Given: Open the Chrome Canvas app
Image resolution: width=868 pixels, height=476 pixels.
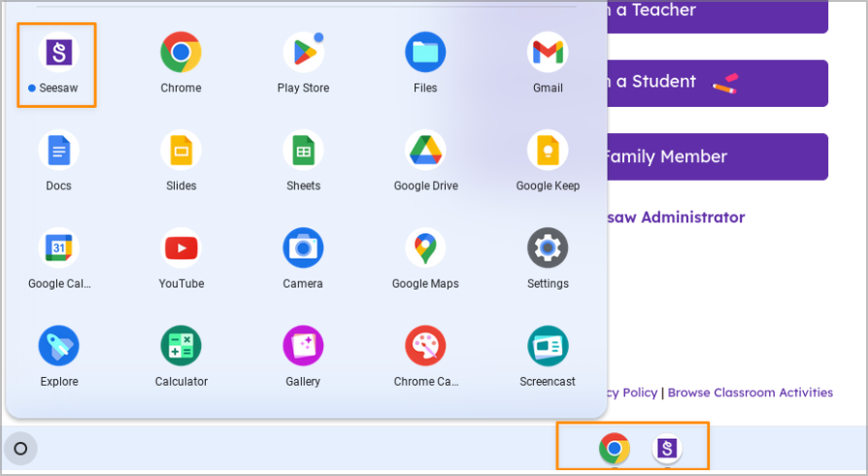Looking at the screenshot, I should [x=425, y=346].
